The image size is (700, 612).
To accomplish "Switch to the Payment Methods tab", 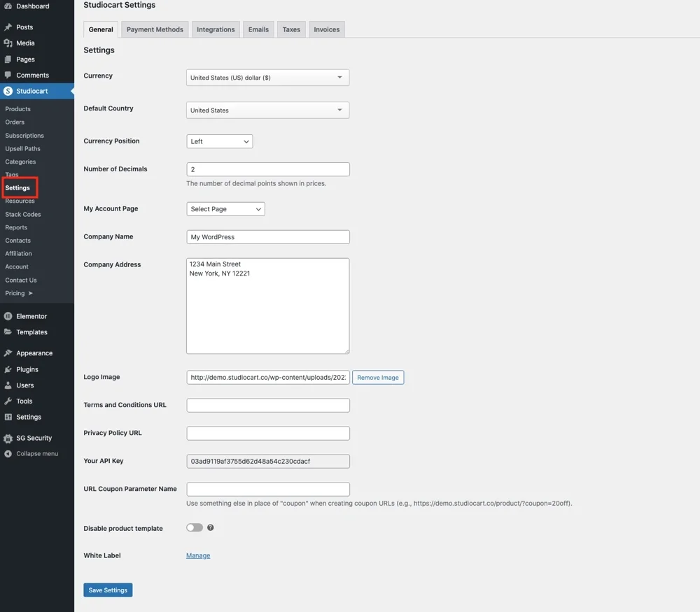I will coord(154,29).
